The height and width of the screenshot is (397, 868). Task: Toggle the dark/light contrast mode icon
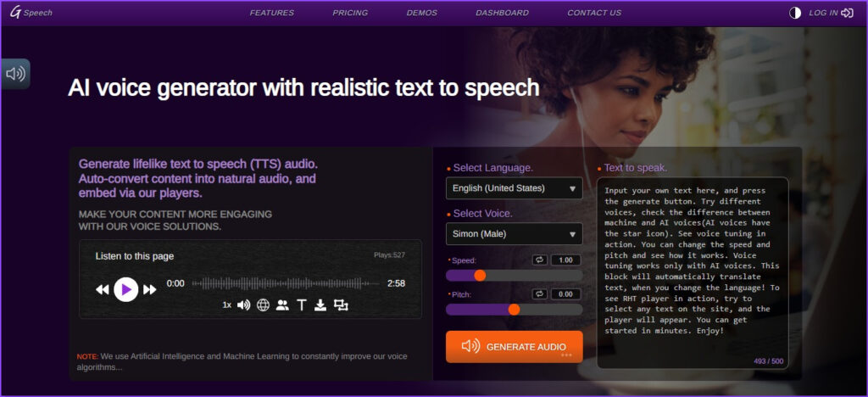point(795,14)
